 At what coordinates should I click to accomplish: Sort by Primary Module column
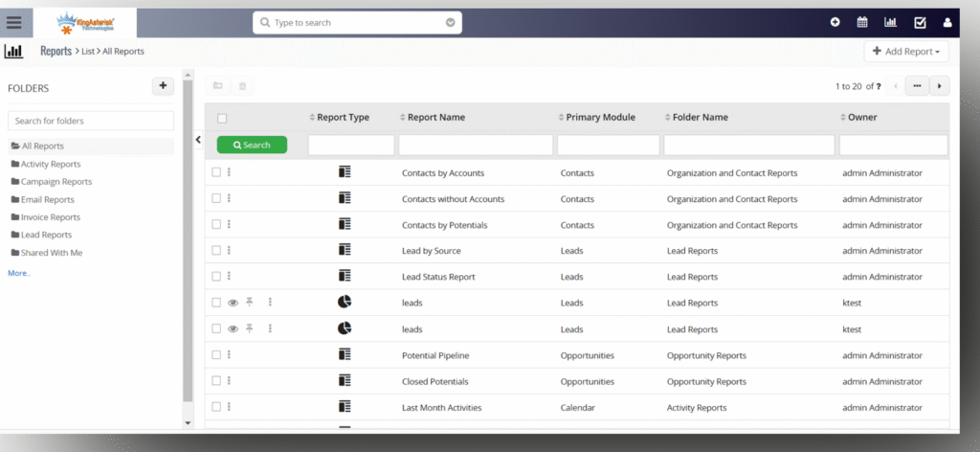click(x=596, y=117)
